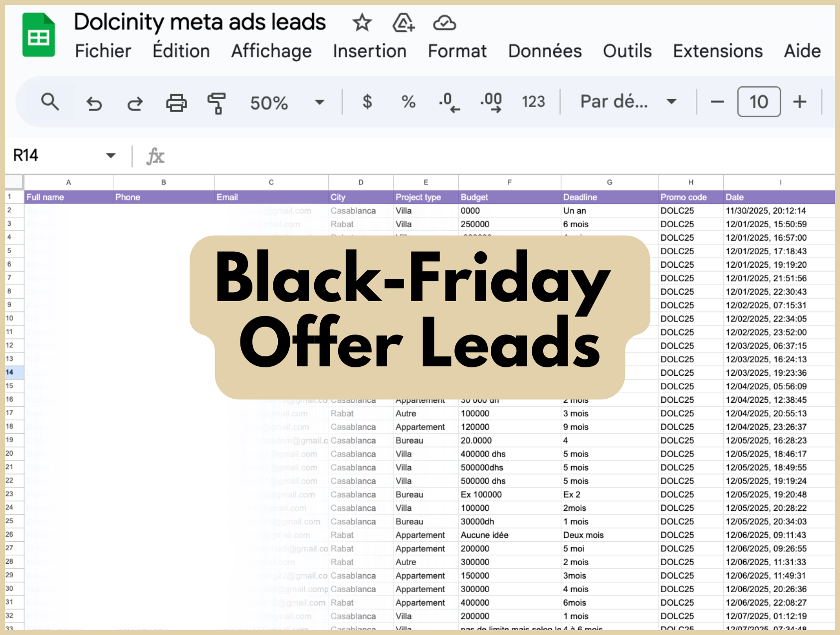Open the name box dropdown arrow

(x=111, y=156)
